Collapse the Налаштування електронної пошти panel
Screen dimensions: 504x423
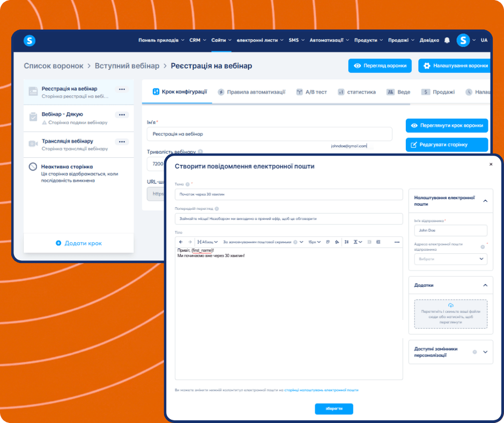[485, 201]
